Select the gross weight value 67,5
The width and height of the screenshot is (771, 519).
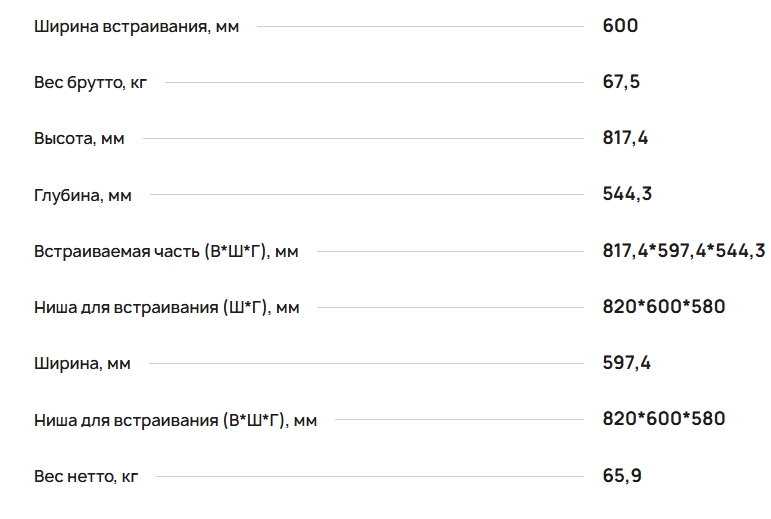621,82
